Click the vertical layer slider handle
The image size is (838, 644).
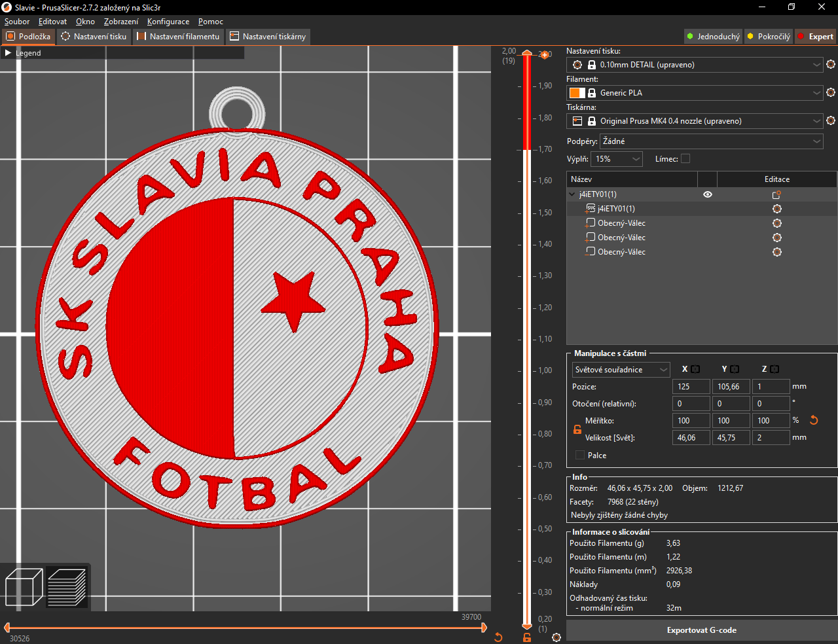coord(527,54)
